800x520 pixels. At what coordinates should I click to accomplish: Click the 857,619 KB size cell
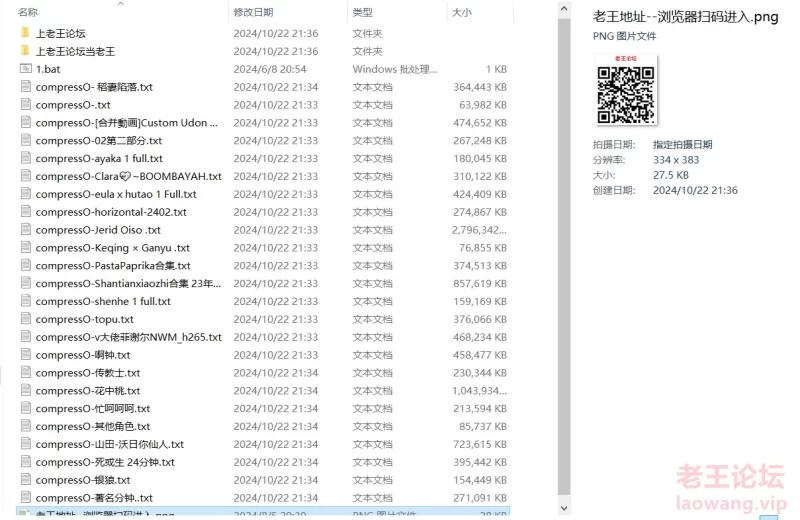480,284
